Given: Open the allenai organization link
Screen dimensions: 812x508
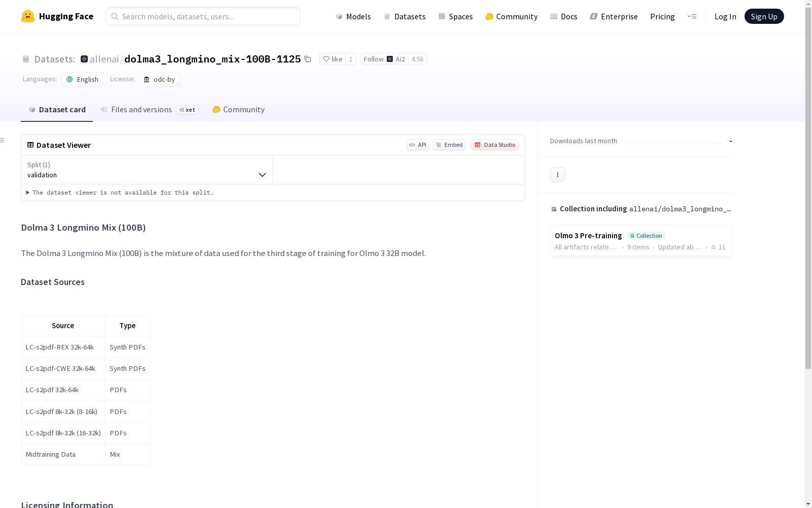Looking at the screenshot, I should 104,59.
